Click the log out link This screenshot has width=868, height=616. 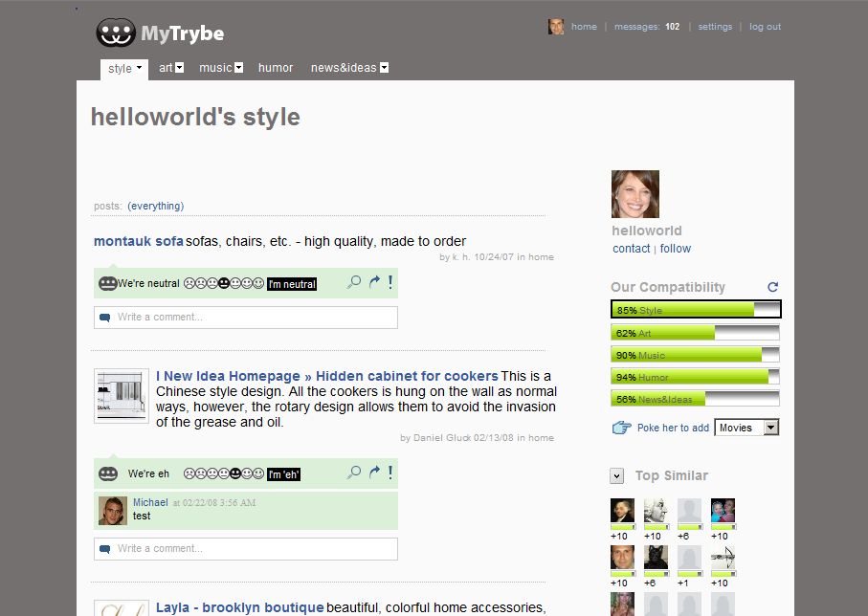pyautogui.click(x=765, y=27)
